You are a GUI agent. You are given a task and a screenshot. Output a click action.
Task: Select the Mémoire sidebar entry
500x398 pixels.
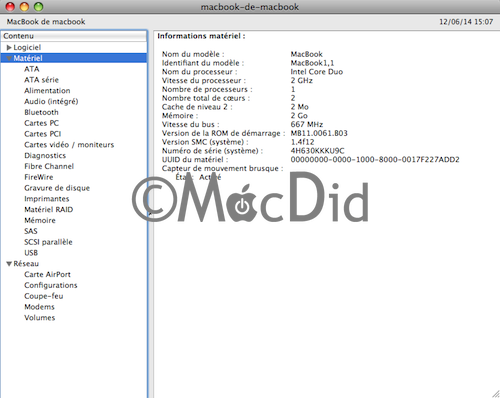click(40, 220)
